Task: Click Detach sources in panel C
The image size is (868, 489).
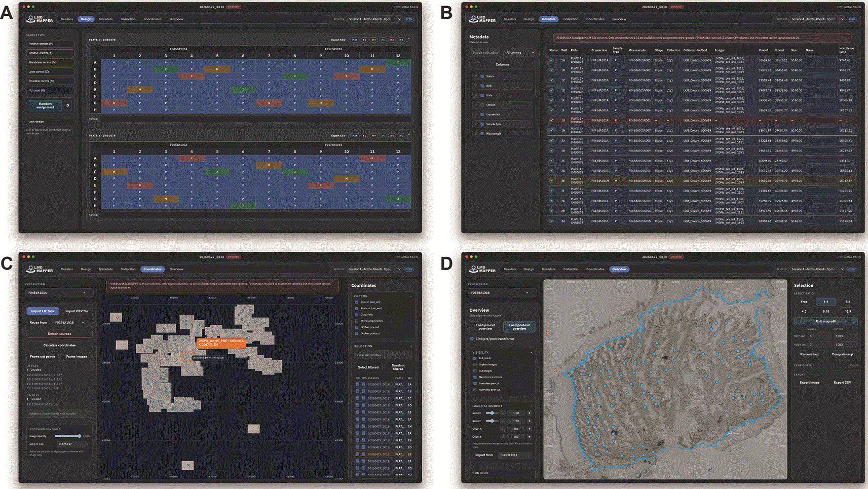Action: (x=60, y=334)
